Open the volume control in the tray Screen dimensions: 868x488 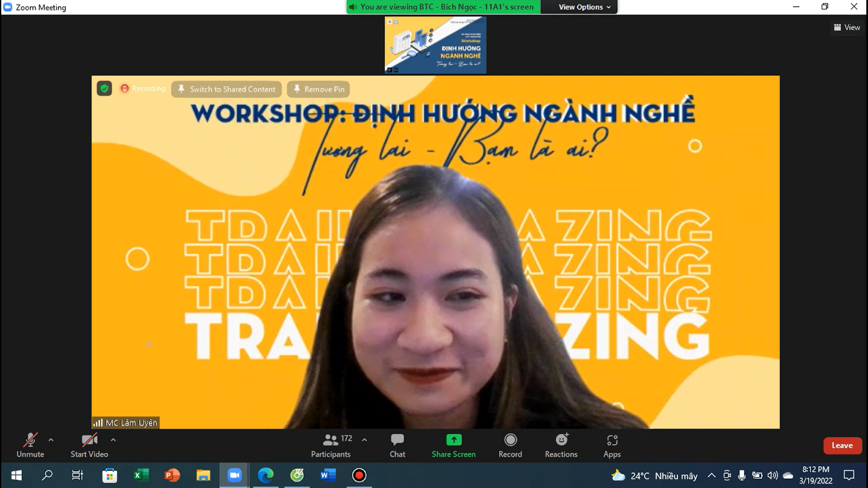[773, 476]
